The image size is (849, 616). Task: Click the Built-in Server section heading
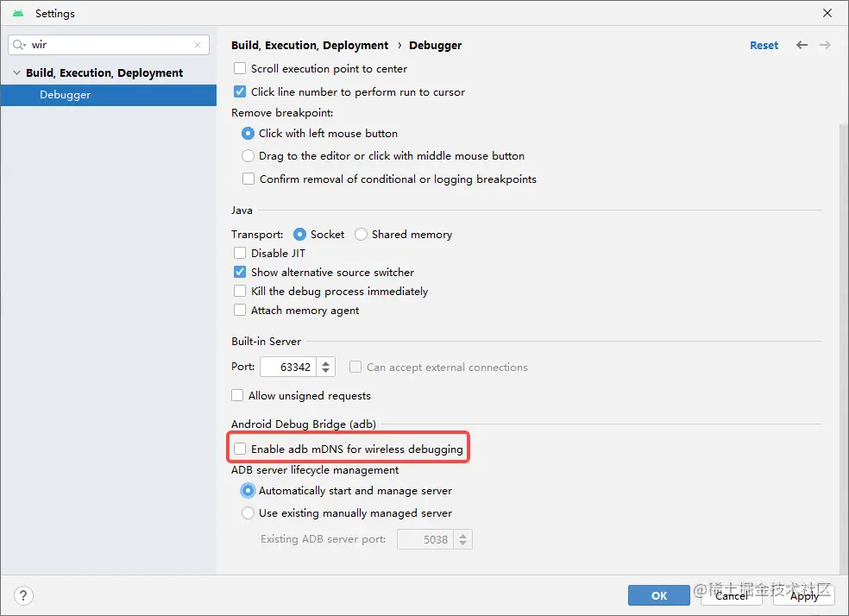(266, 342)
